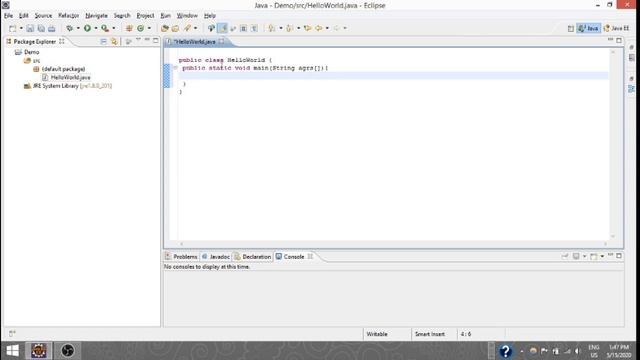Open the Window menu
Image resolution: width=640 pixels, height=360 pixels.
click(x=187, y=16)
